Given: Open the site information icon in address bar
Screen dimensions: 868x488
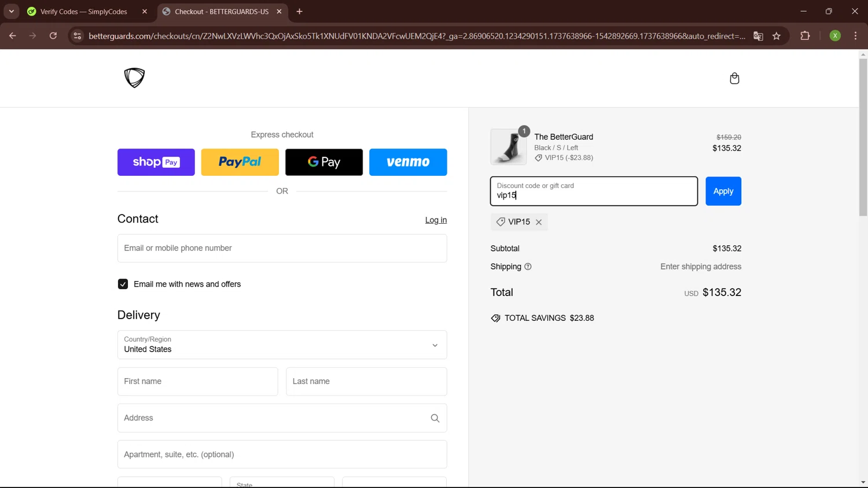Looking at the screenshot, I should point(77,36).
